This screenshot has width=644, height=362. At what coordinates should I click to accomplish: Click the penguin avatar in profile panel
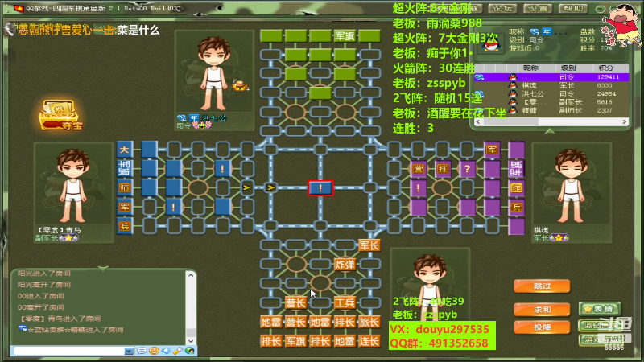[x=491, y=43]
